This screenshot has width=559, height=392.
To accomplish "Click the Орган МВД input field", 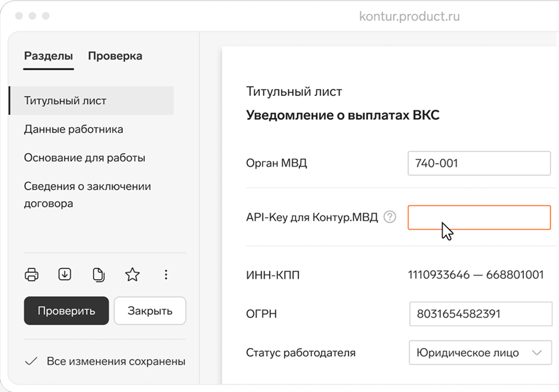I will 479,164.
